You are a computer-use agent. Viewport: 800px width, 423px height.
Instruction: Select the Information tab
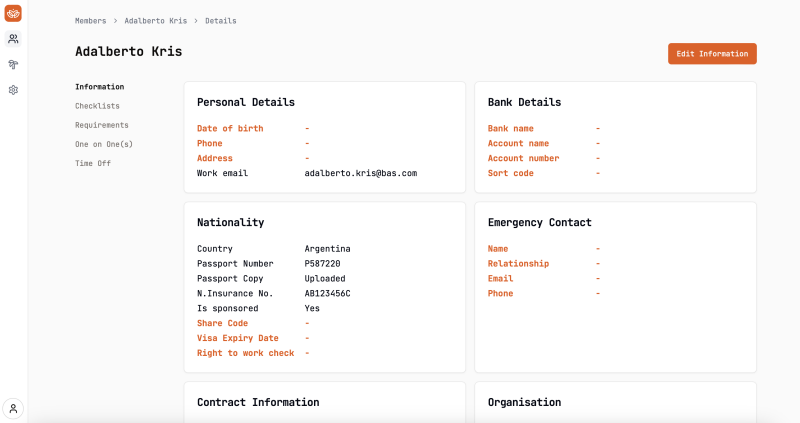pos(99,87)
